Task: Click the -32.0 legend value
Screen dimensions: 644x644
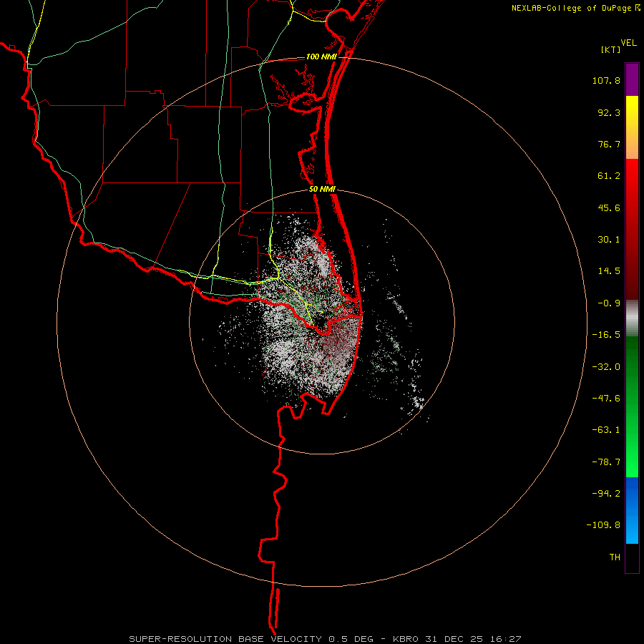Action: pos(606,367)
